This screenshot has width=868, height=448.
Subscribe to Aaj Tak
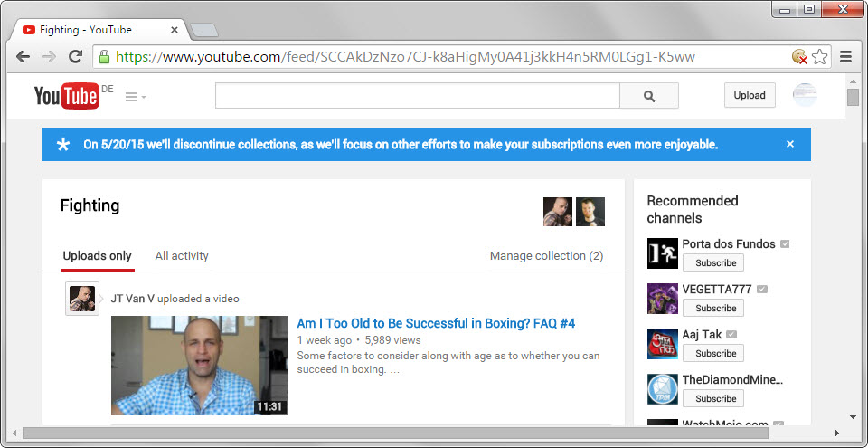pos(713,353)
